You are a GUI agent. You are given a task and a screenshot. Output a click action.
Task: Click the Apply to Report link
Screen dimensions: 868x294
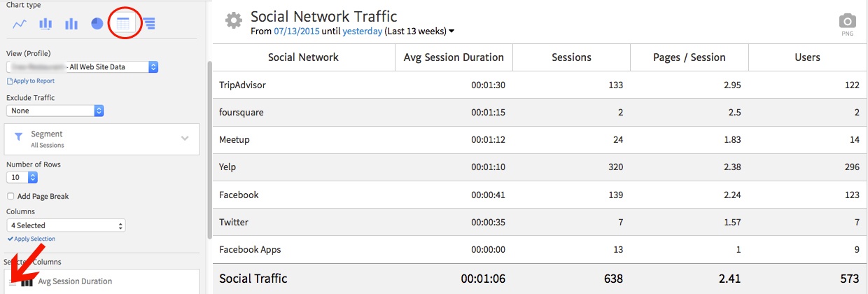[33, 81]
